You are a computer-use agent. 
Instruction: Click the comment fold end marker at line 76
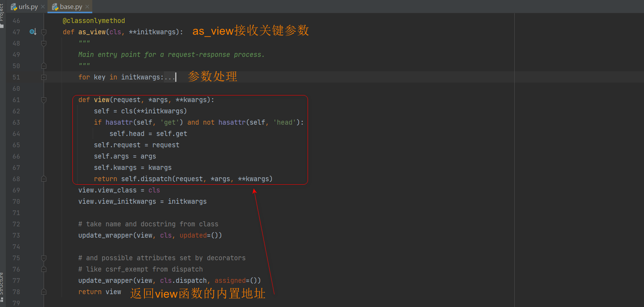tap(44, 269)
